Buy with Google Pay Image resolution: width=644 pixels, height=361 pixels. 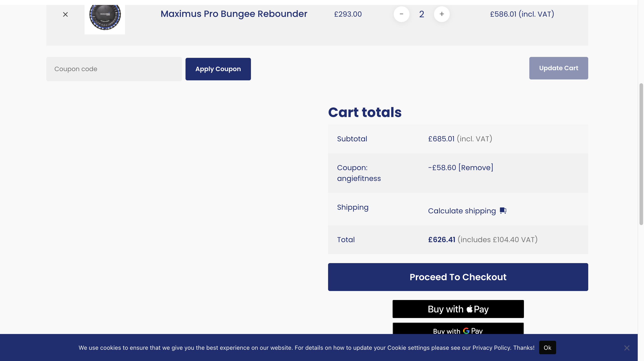(x=458, y=329)
